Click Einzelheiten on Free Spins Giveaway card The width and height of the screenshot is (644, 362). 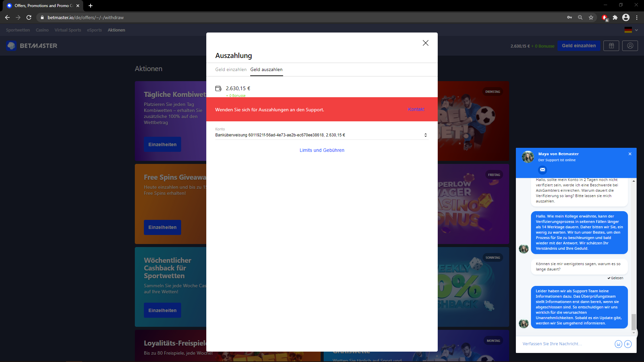tap(162, 227)
